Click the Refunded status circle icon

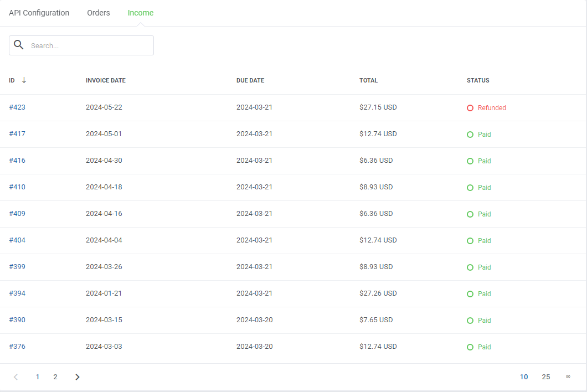(x=470, y=108)
